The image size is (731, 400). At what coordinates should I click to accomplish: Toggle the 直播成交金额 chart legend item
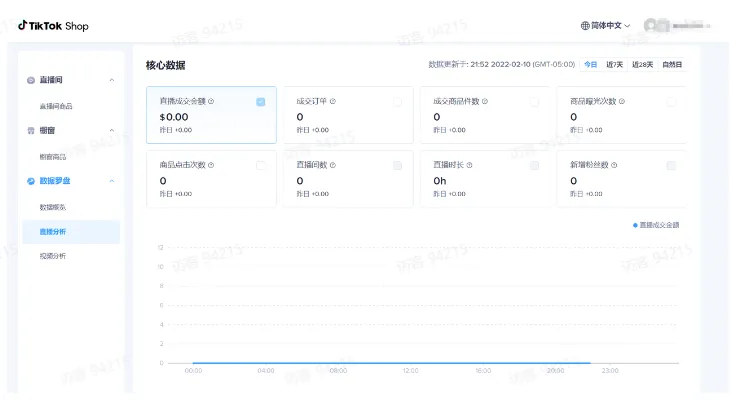656,225
